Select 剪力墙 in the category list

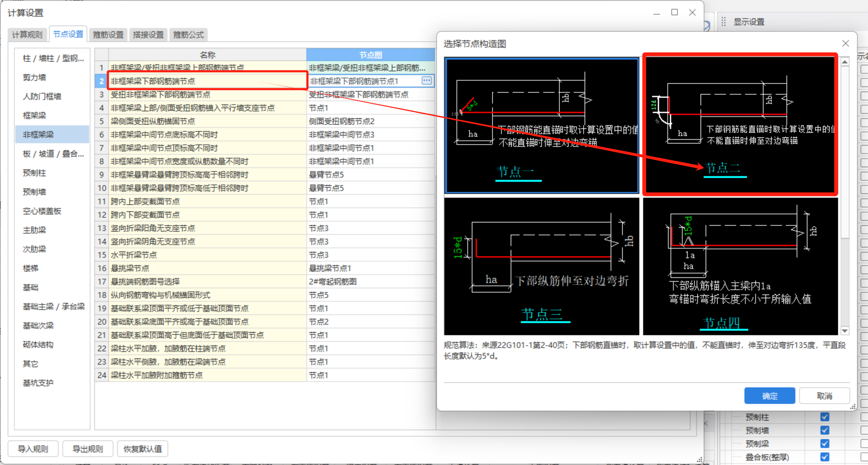[53, 77]
